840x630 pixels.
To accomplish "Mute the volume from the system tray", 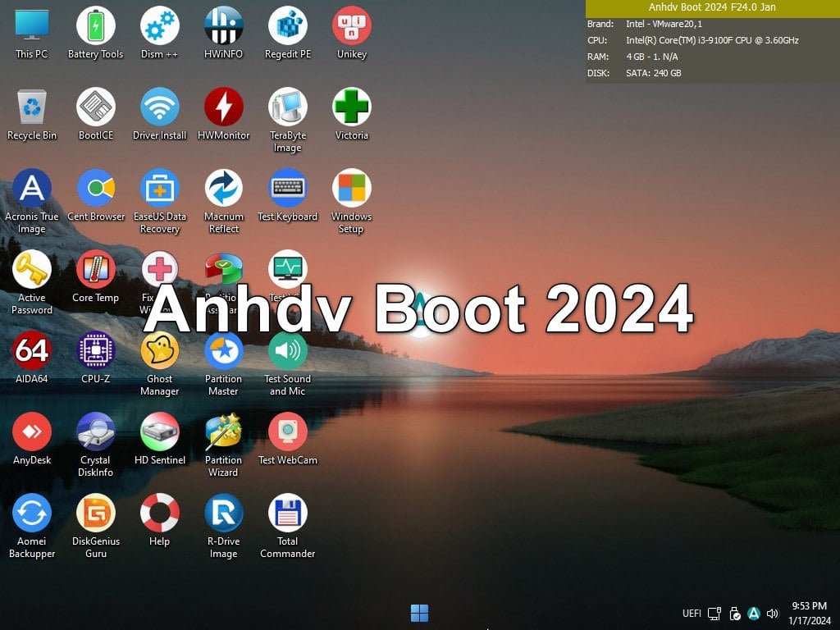I will [772, 613].
